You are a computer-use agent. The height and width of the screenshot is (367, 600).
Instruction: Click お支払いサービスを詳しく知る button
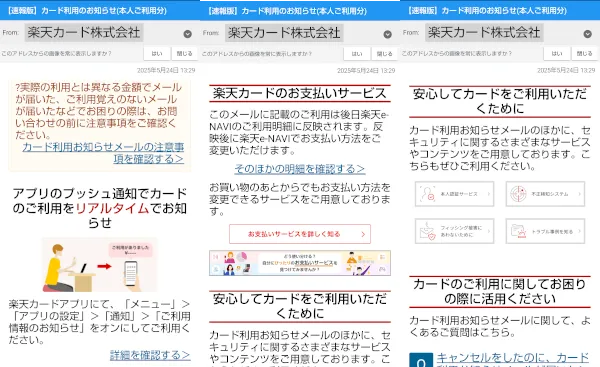pyautogui.click(x=300, y=234)
